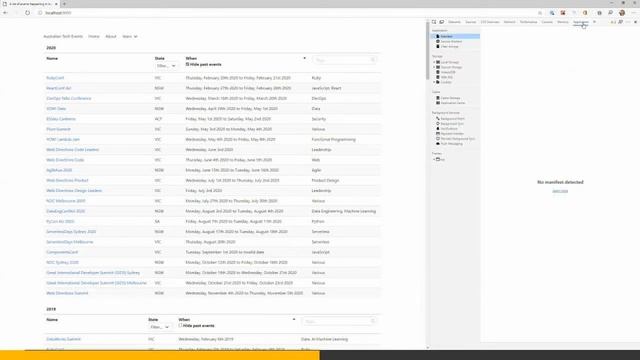Screen dimensions: 640x360
Task: Expand the Session Storage tree node arrow
Action: (434, 67)
